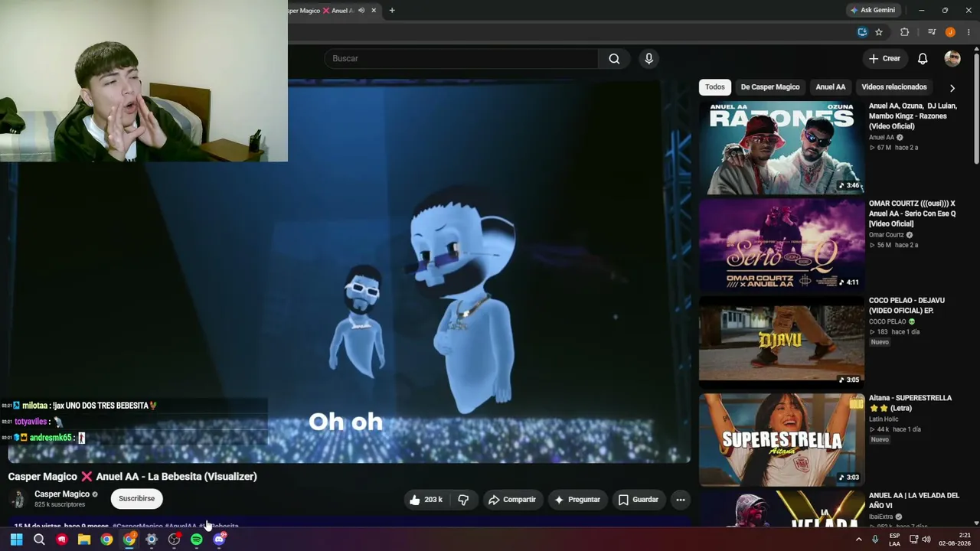This screenshot has height=551, width=980.
Task: Open the Serio Con Ese Q thumbnail
Action: tap(781, 245)
